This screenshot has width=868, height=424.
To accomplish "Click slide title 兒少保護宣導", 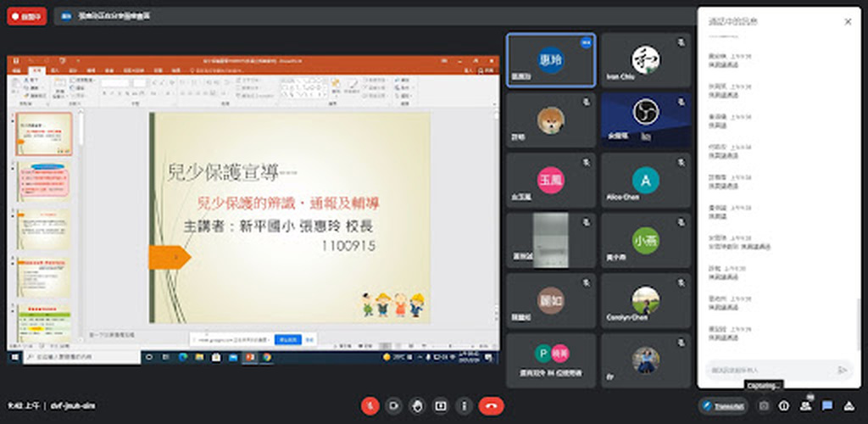I will 232,173.
